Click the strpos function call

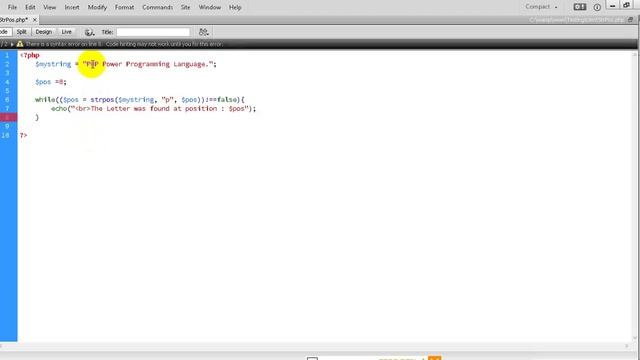(x=102, y=100)
